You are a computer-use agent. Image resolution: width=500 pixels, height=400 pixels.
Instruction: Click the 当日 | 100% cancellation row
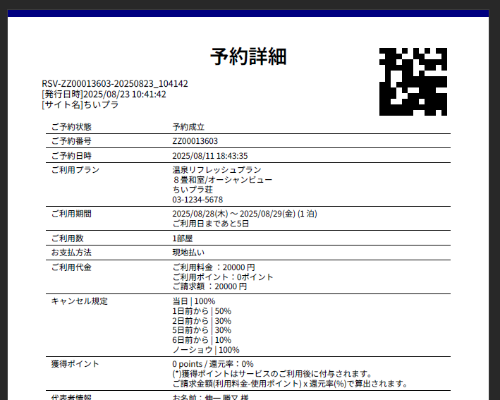(x=194, y=301)
